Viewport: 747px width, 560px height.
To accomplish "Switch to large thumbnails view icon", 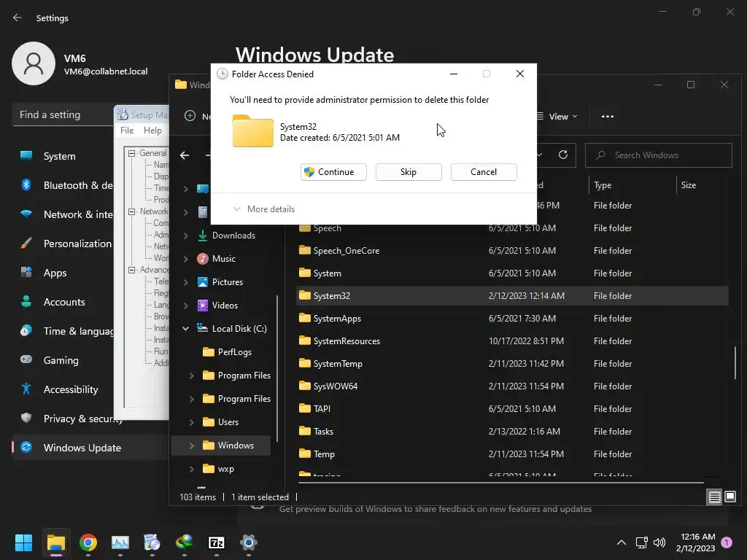I will point(729,497).
